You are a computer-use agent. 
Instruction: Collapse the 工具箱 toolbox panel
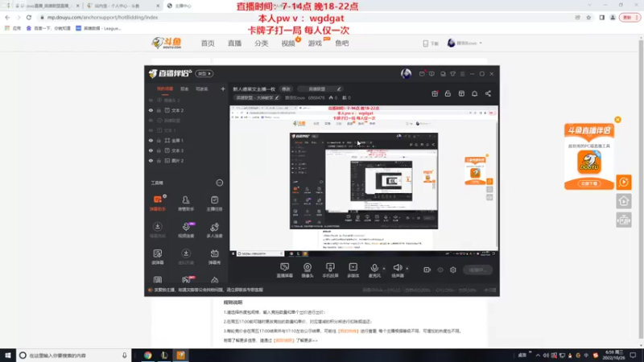pyautogui.click(x=219, y=183)
